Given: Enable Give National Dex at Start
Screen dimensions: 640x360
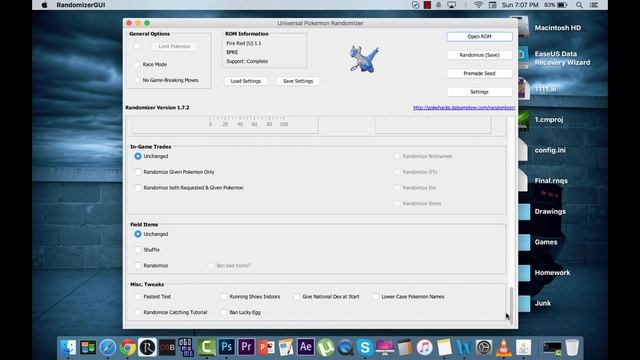Looking at the screenshot, I should (x=297, y=296).
